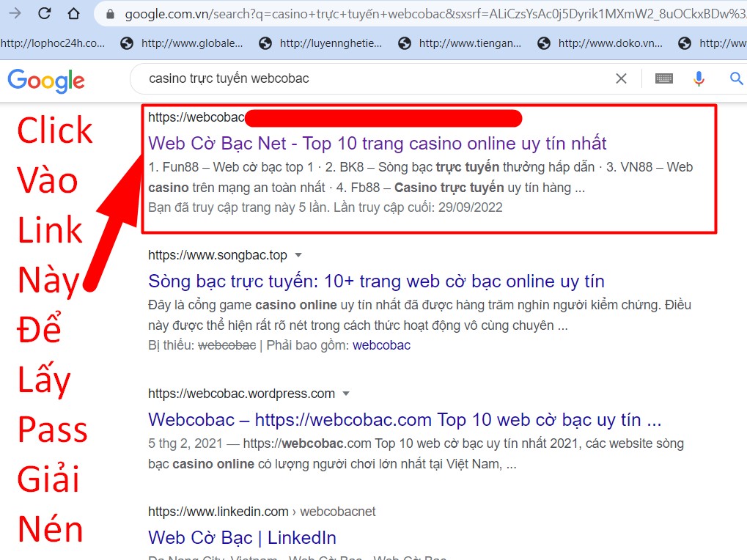
Task: Click the magnifier search icon
Action: pos(737,78)
